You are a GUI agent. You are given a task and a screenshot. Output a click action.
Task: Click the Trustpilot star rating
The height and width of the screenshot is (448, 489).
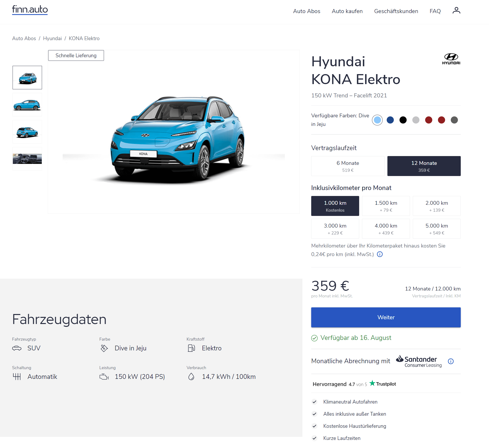(382, 384)
